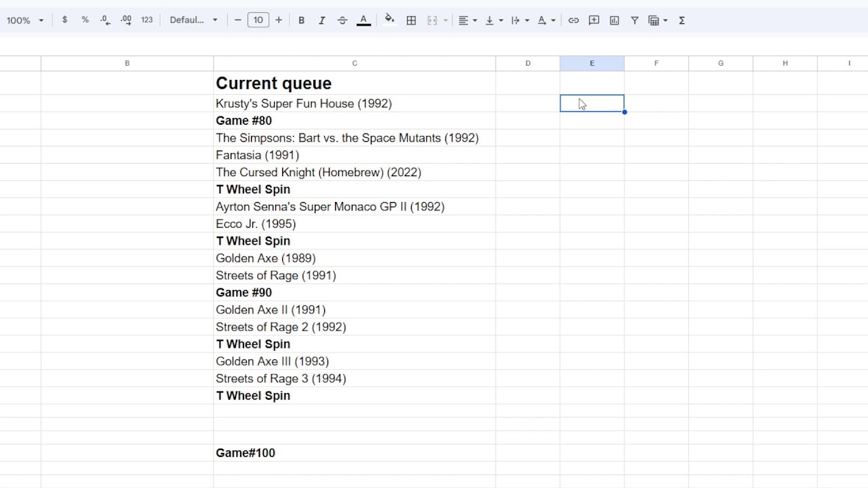Image resolution: width=868 pixels, height=488 pixels.
Task: Open the font family dropdown
Action: (194, 20)
